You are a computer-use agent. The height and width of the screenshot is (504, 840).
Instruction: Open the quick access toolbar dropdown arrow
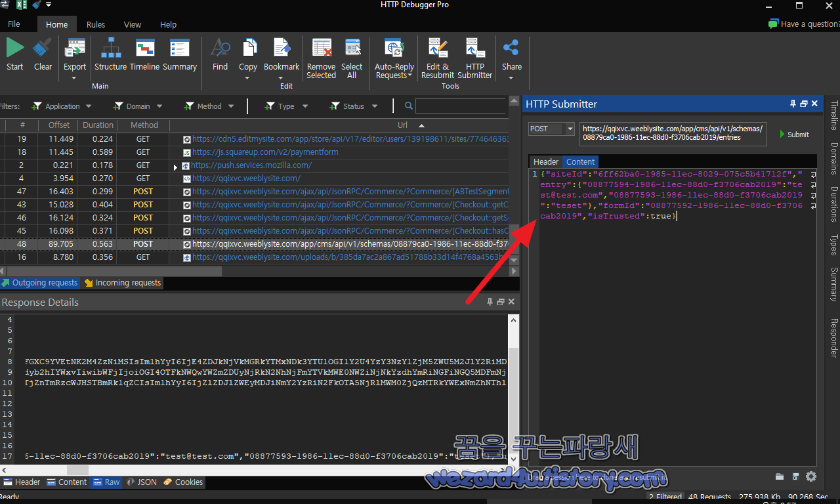coord(49,5)
